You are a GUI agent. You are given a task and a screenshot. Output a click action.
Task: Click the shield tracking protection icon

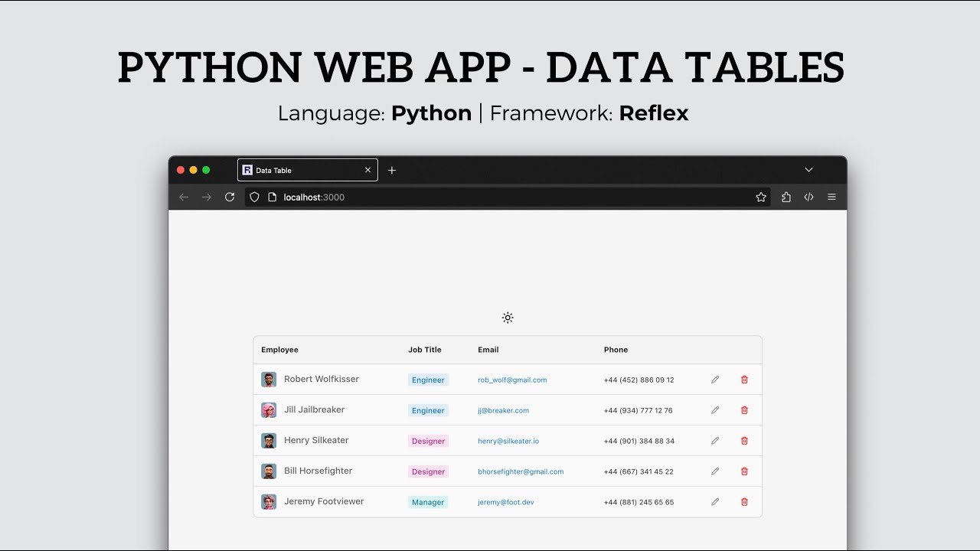pyautogui.click(x=255, y=197)
